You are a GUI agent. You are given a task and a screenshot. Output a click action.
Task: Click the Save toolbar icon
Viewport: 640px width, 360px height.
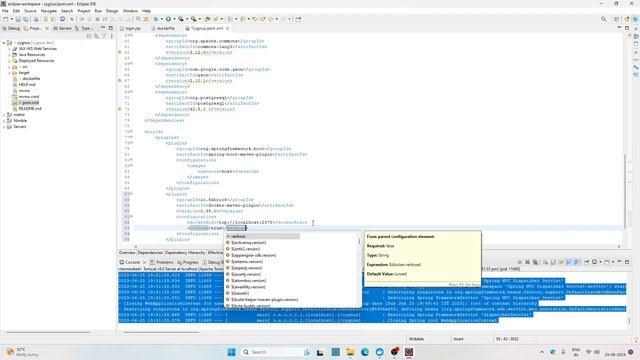18,19
